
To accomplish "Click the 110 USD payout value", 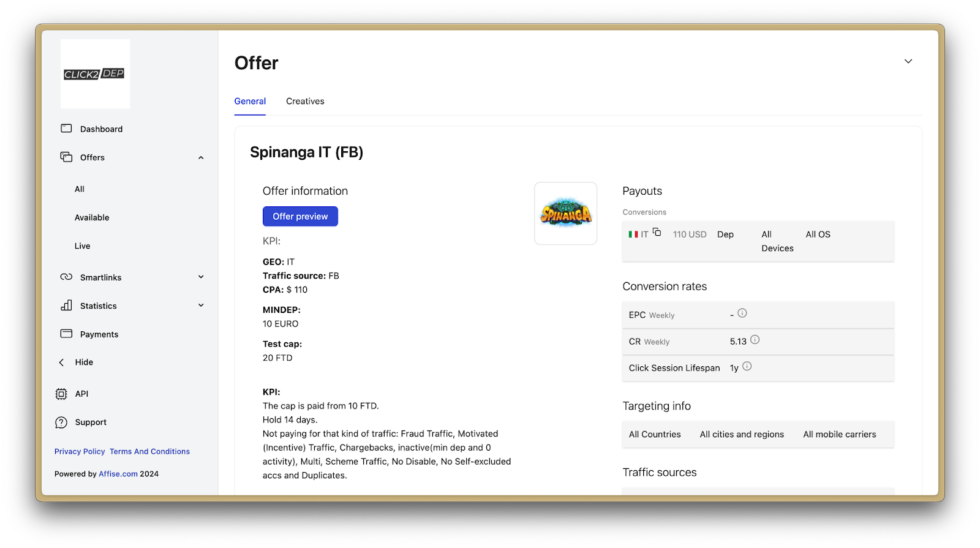I will coord(690,235).
